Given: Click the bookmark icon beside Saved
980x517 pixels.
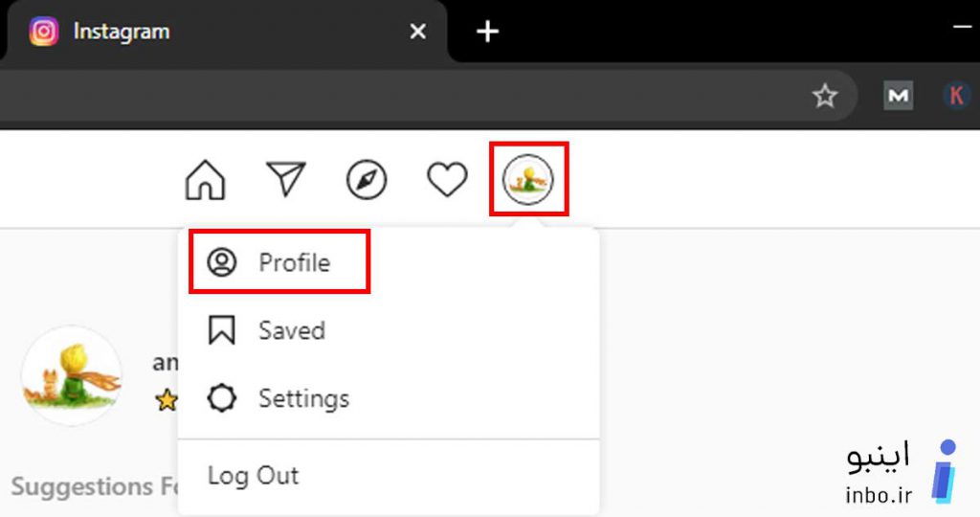Looking at the screenshot, I should pos(222,330).
